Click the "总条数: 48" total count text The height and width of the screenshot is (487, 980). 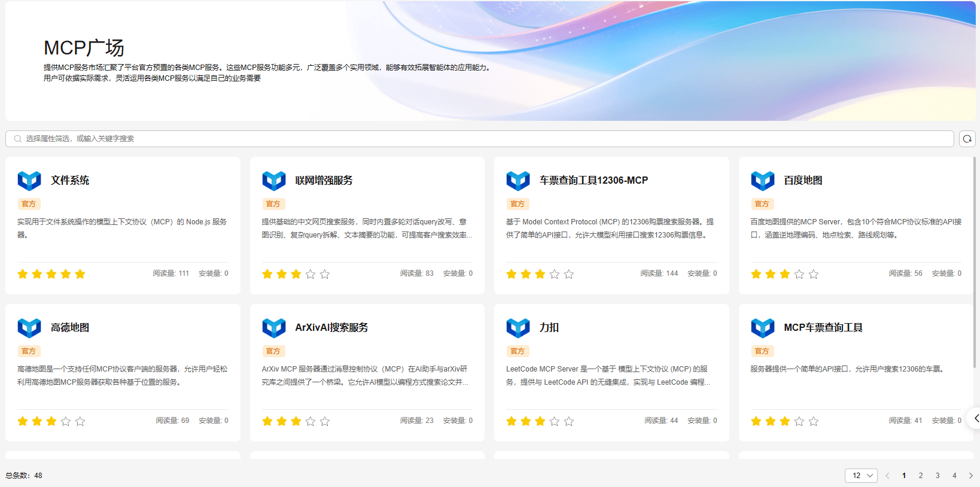point(24,476)
